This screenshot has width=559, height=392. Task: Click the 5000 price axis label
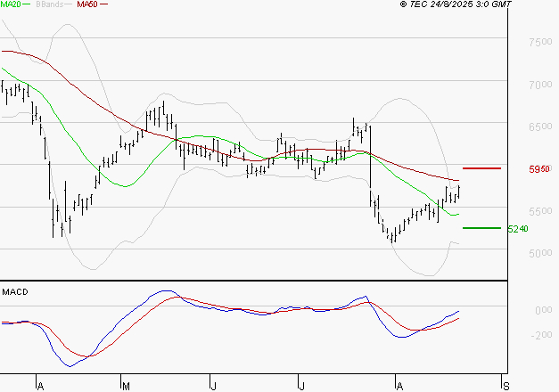pyautogui.click(x=540, y=253)
